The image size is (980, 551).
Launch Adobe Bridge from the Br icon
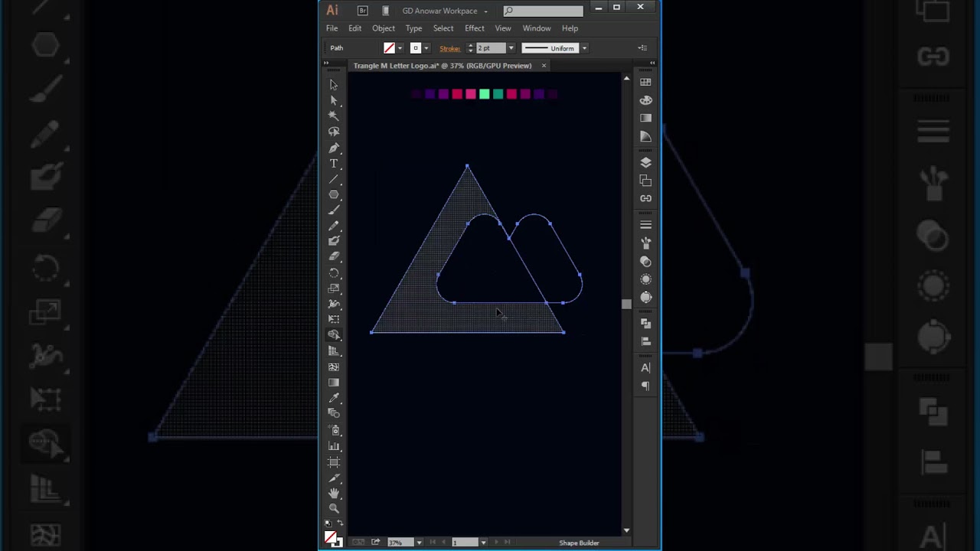coord(362,11)
